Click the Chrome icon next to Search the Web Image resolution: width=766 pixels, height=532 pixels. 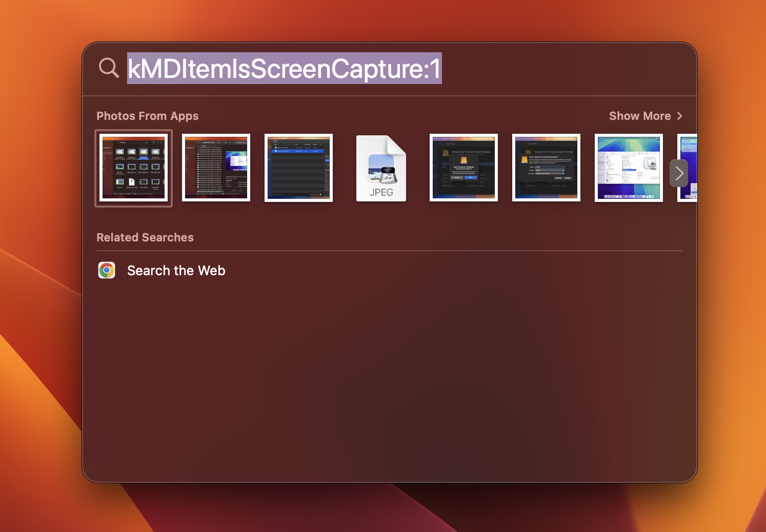point(107,270)
